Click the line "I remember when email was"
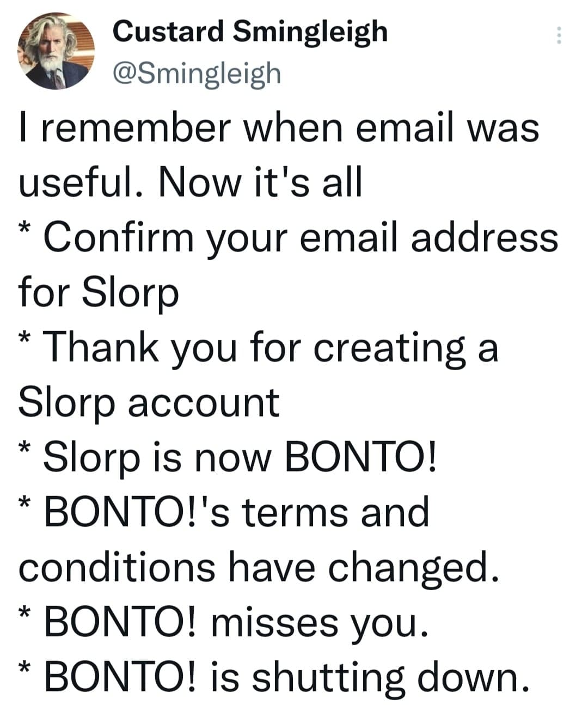Image resolution: width=588 pixels, height=705 pixels. 279,128
